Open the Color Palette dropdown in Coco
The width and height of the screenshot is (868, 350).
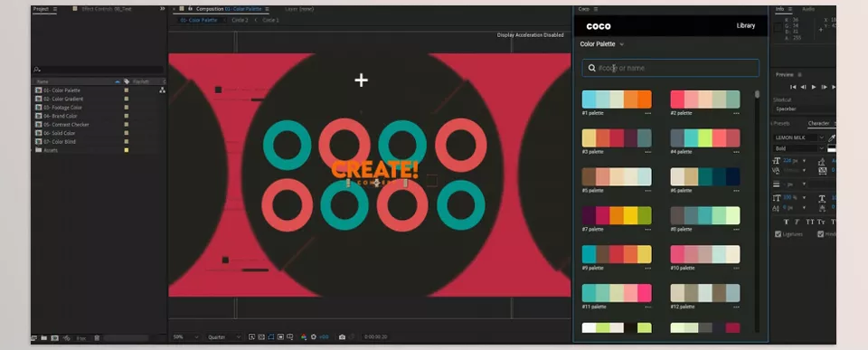(x=602, y=43)
